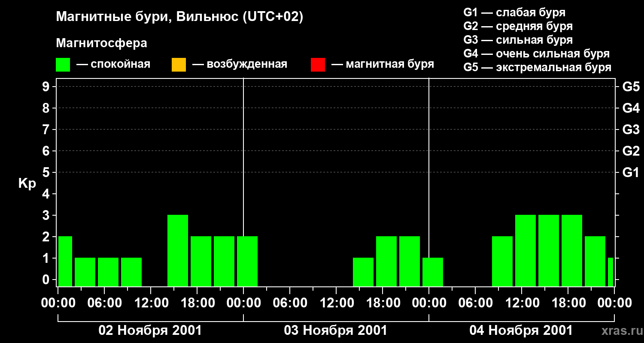
Task: Click the «— возбужденная» legend label
Action: (x=240, y=65)
